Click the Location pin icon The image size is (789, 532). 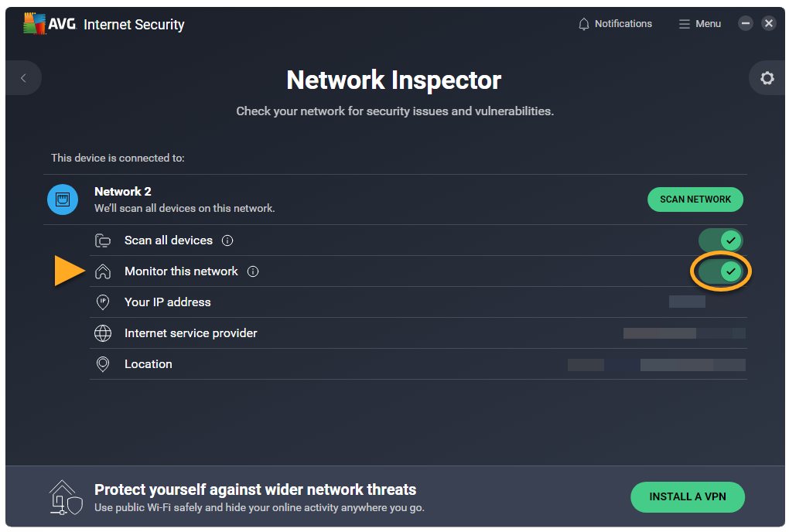[x=103, y=364]
